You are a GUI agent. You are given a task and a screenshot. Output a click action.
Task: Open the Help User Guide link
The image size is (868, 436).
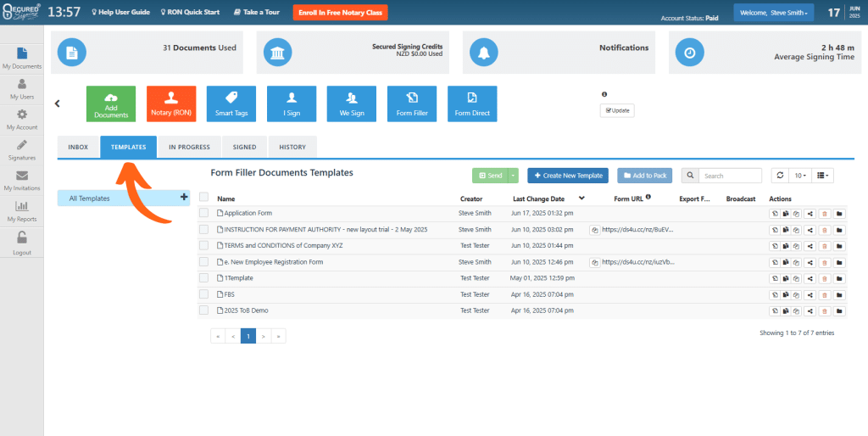pos(120,12)
